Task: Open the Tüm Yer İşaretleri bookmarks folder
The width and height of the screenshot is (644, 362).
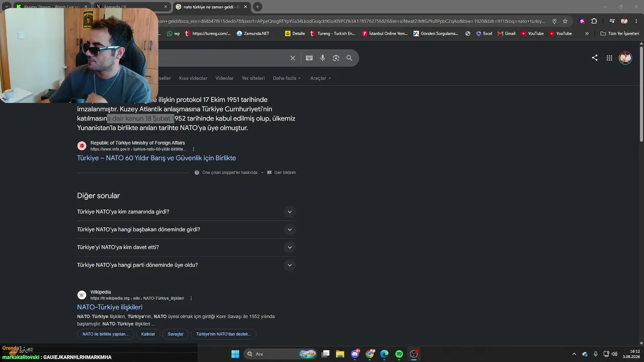Action: [619, 34]
